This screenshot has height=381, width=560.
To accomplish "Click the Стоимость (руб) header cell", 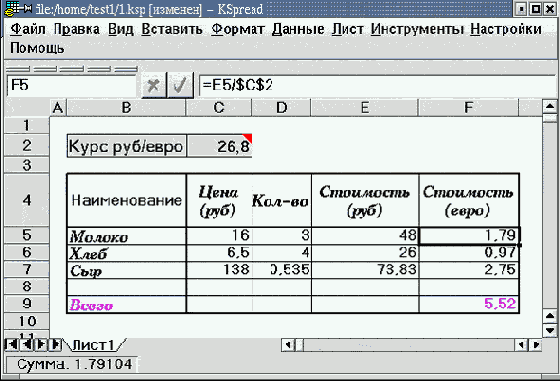I will click(x=365, y=200).
